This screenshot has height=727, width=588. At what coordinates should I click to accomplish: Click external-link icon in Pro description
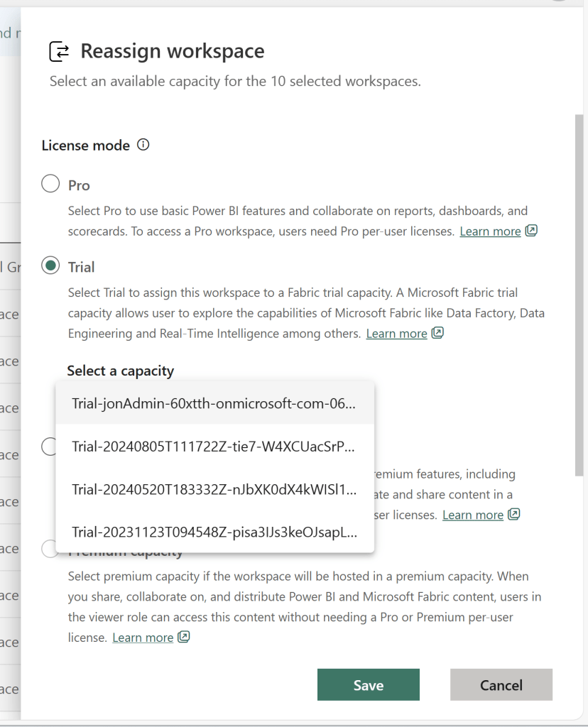[x=530, y=231]
